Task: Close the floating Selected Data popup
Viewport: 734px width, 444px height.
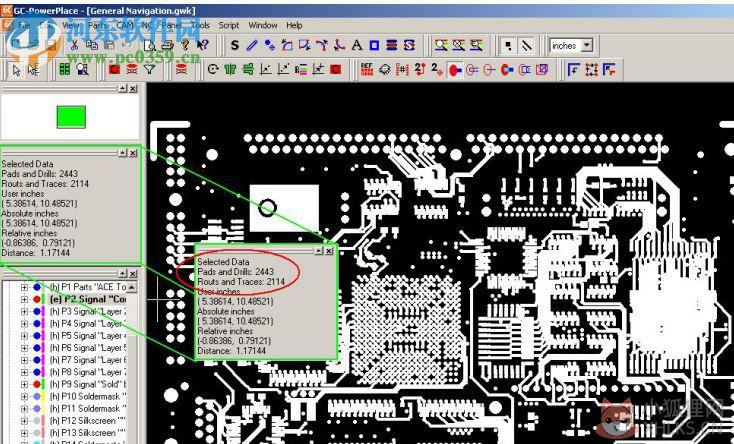Action: (x=329, y=251)
